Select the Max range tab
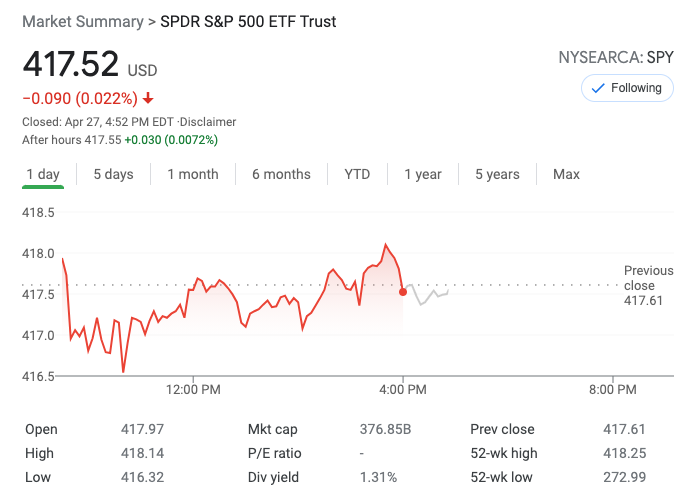 click(566, 174)
